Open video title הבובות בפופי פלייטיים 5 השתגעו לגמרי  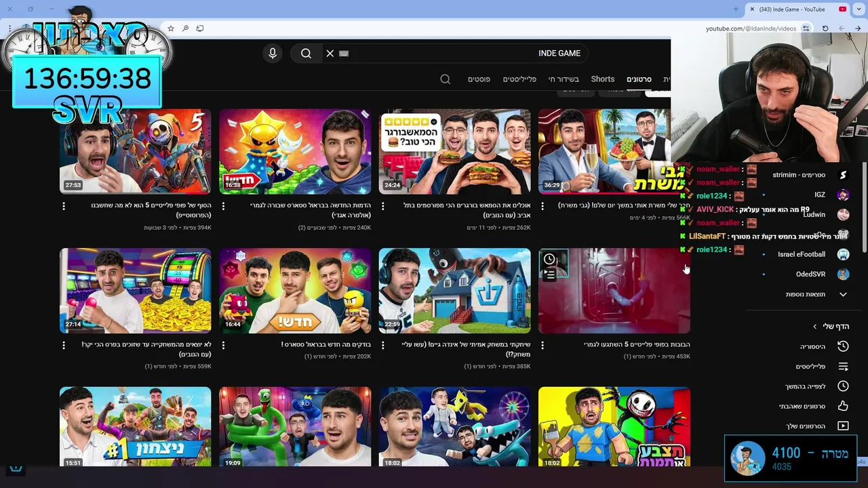point(637,345)
